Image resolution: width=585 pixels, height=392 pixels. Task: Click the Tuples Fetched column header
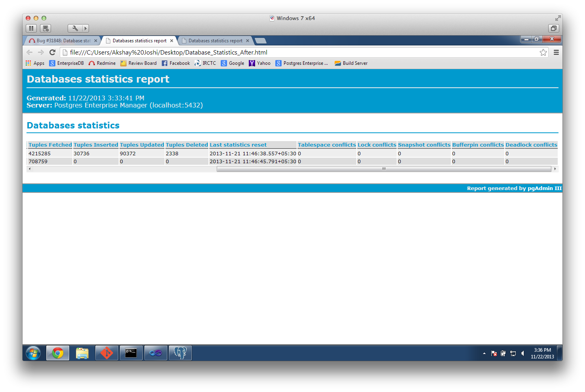coord(50,145)
